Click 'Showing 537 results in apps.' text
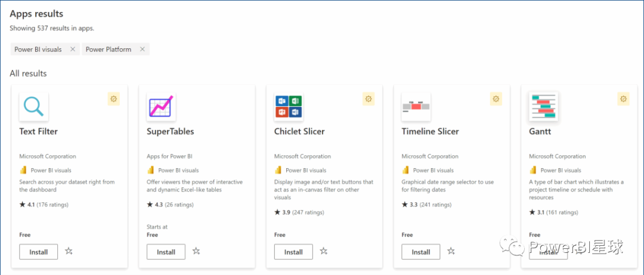Image resolution: width=644 pixels, height=275 pixels. click(x=52, y=29)
